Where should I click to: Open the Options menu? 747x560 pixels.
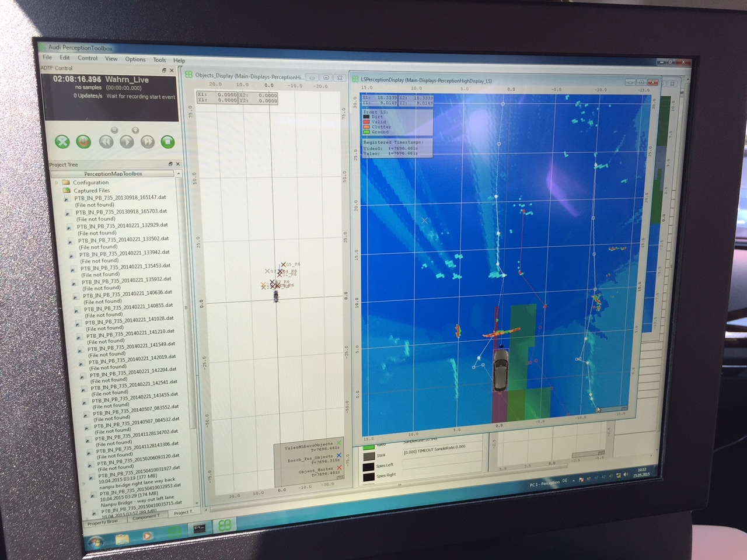[135, 60]
